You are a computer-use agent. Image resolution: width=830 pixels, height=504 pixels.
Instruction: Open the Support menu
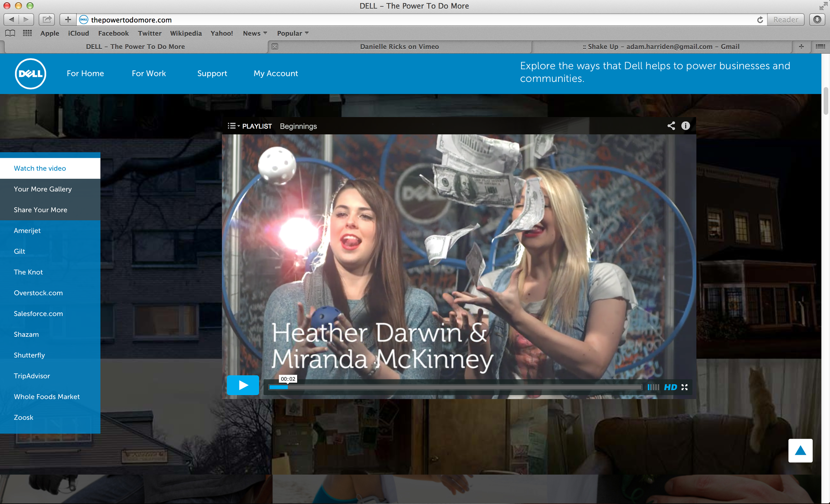tap(212, 73)
